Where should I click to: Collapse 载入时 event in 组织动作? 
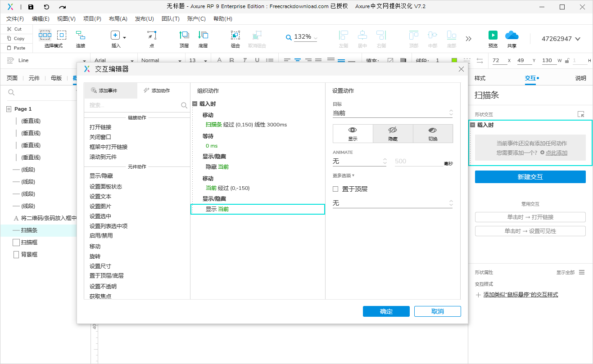(195, 104)
